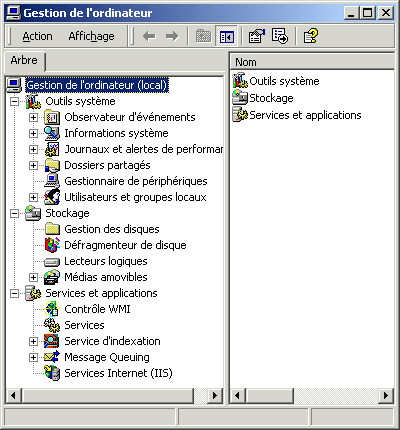Open the Help toolbar icon

tap(311, 36)
